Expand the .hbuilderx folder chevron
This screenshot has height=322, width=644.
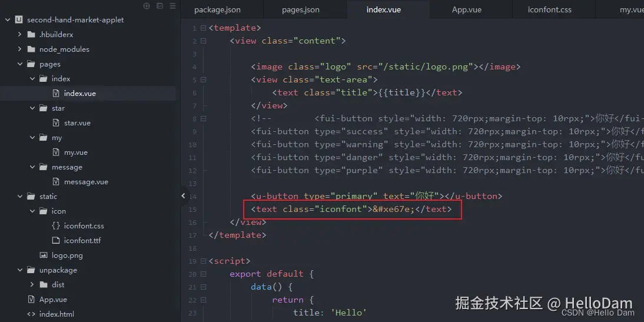19,35
